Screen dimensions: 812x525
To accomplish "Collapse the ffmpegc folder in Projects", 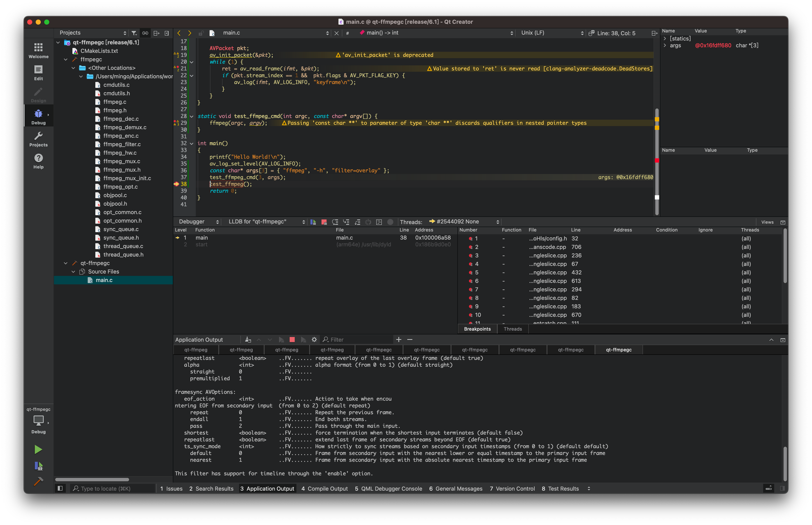I will click(x=65, y=59).
